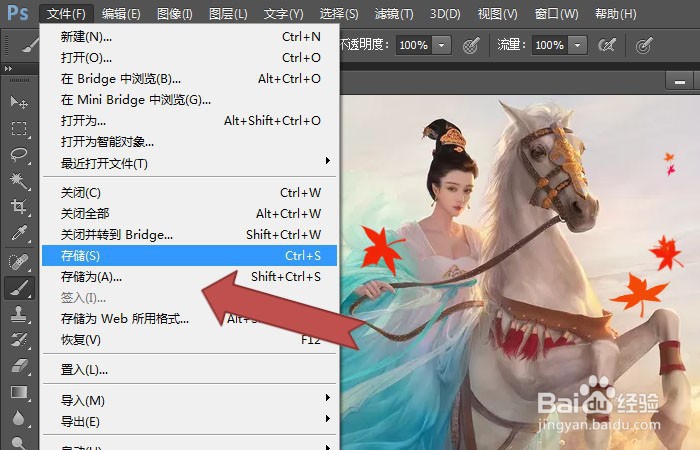
Task: Click the opacity value field
Action: point(414,45)
